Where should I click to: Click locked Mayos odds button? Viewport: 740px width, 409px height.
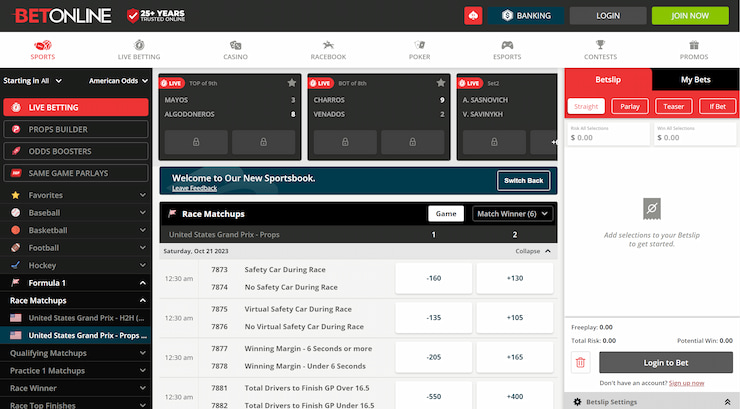tap(196, 142)
